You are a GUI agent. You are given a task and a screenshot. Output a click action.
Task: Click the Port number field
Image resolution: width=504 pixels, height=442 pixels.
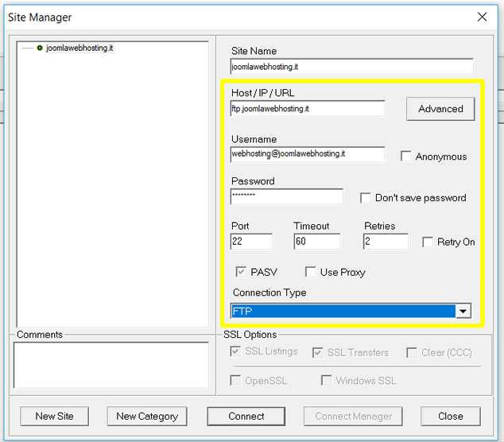pos(251,241)
